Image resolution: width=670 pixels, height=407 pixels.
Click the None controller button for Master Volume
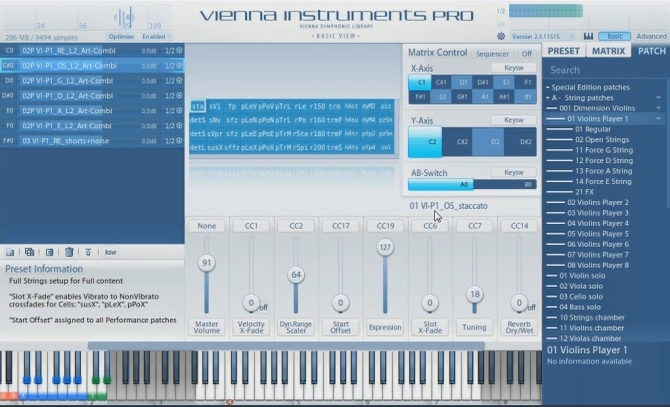click(x=207, y=226)
